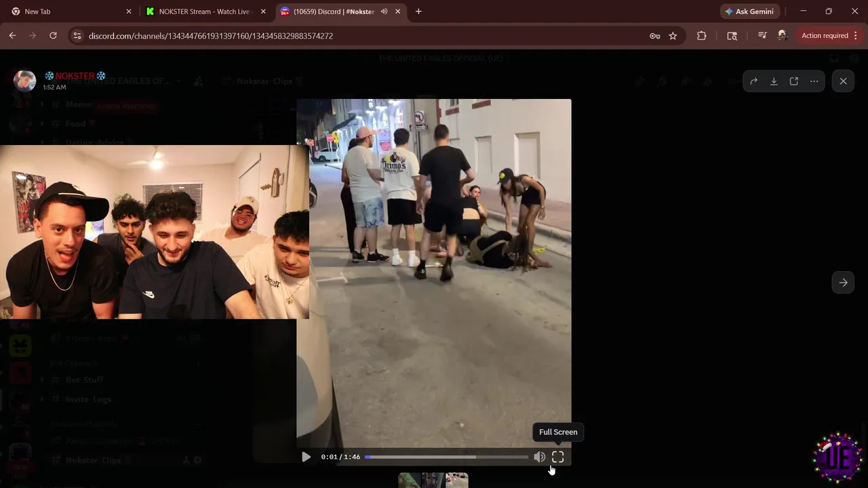Bookmark this page with the star
Viewport: 868px width, 488px height.
click(673, 36)
